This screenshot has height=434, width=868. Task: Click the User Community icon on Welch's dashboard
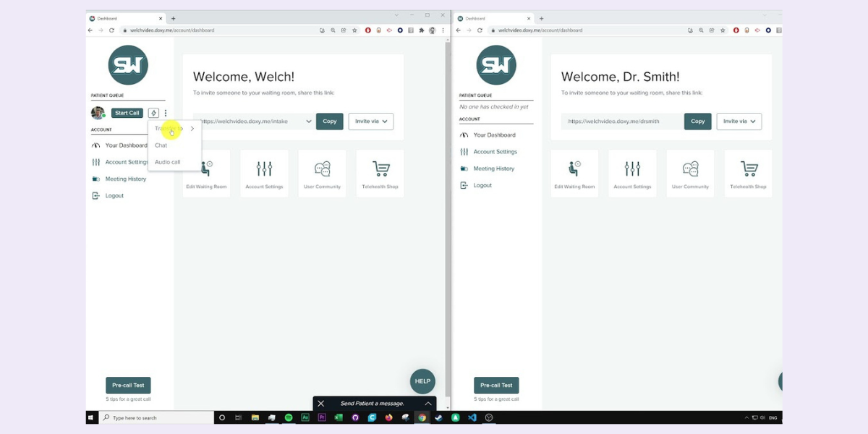pyautogui.click(x=322, y=173)
